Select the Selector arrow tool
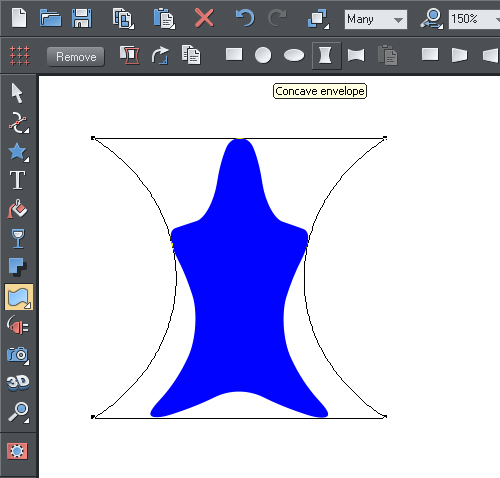 17,93
